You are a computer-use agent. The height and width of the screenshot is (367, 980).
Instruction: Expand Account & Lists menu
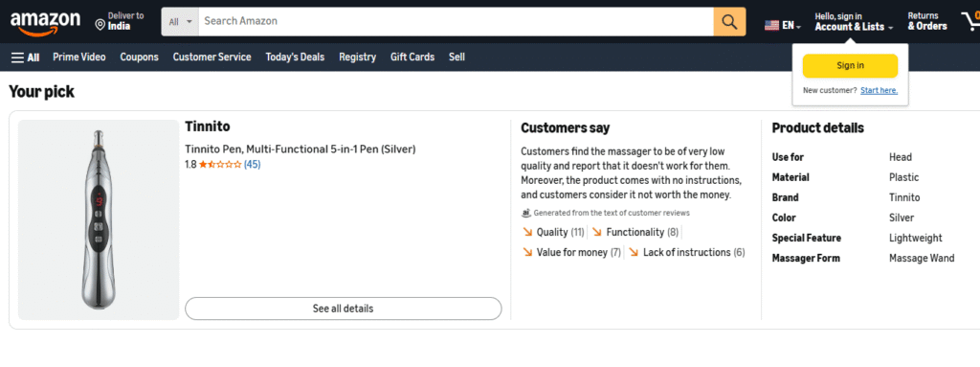tap(854, 22)
